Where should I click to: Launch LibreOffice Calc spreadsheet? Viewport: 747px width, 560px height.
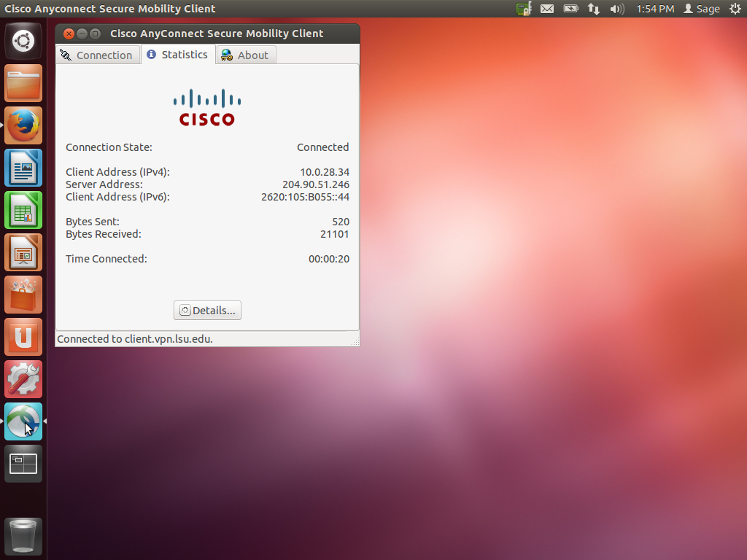23,210
